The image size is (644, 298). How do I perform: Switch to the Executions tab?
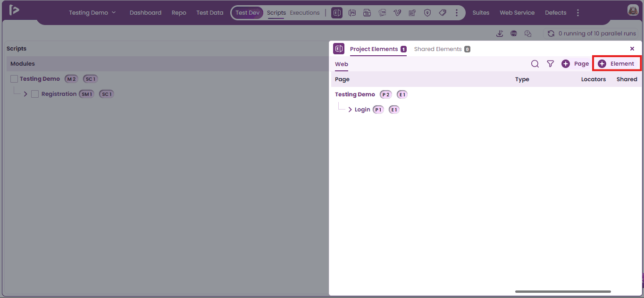305,13
